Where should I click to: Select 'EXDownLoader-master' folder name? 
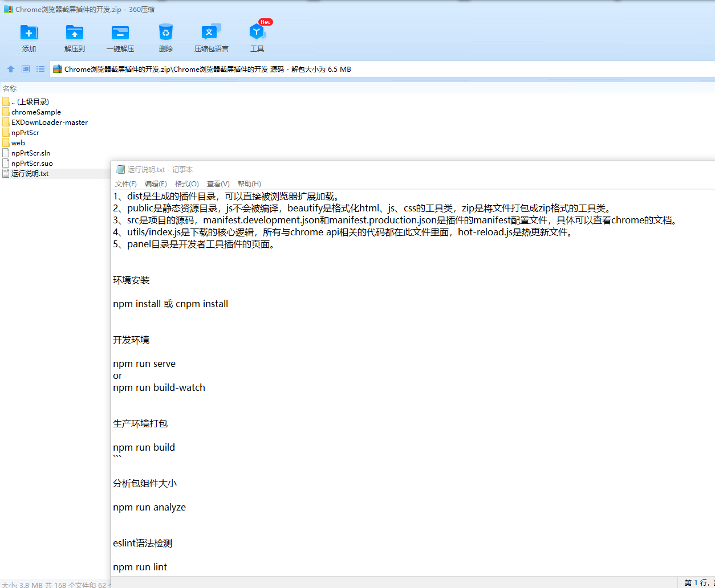pos(50,122)
